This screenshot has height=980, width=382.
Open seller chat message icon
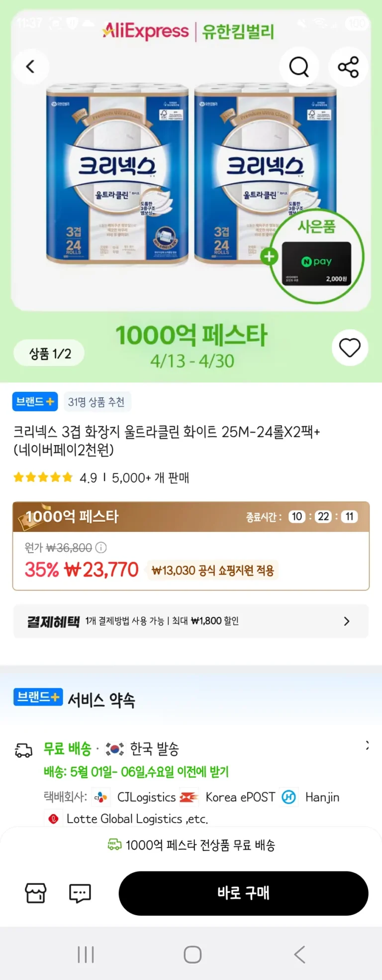tap(80, 893)
